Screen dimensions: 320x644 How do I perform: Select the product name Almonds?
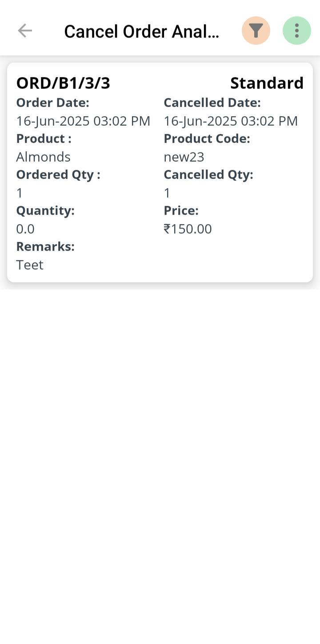pyautogui.click(x=43, y=157)
